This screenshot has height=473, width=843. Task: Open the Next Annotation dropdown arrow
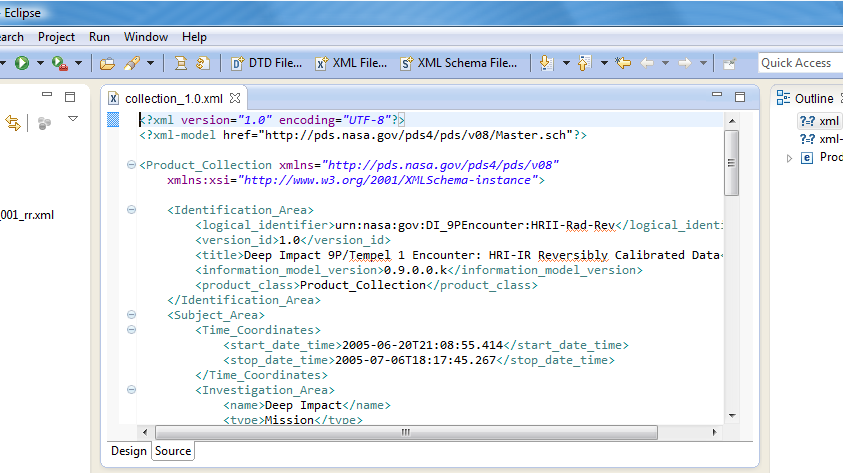(566, 63)
